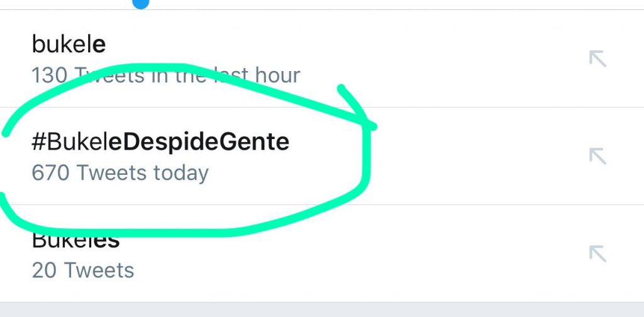Click the number 670 in the tweet count
The height and width of the screenshot is (317, 644).
[x=50, y=173]
